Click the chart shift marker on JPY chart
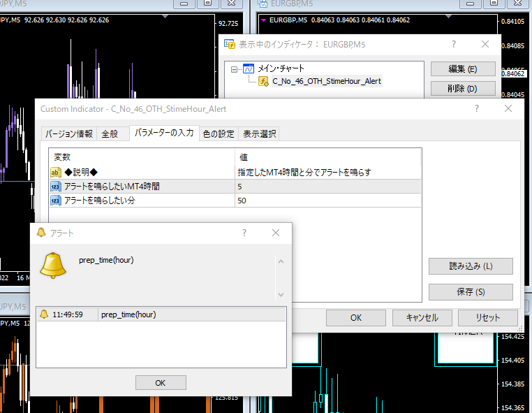This screenshot has width=532, height=413. (x=165, y=16)
